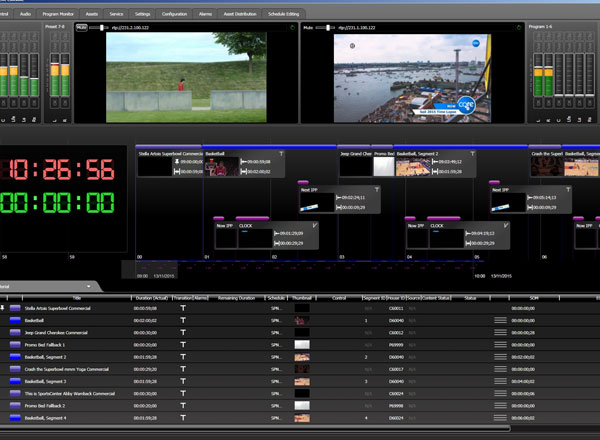Screen dimensions: 600x440
Task: Click the Jeep Grand Cherokee block on timeline
Action: click(x=356, y=163)
